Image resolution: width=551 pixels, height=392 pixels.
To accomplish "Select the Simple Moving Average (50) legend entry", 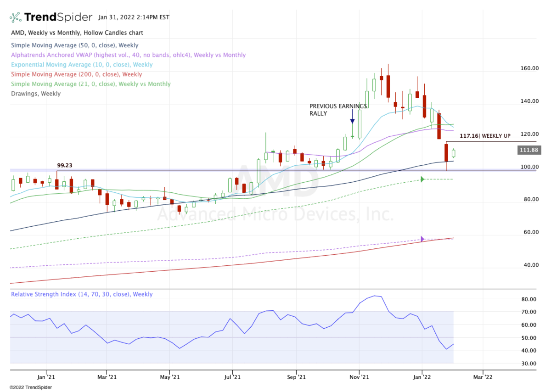I will coord(75,45).
